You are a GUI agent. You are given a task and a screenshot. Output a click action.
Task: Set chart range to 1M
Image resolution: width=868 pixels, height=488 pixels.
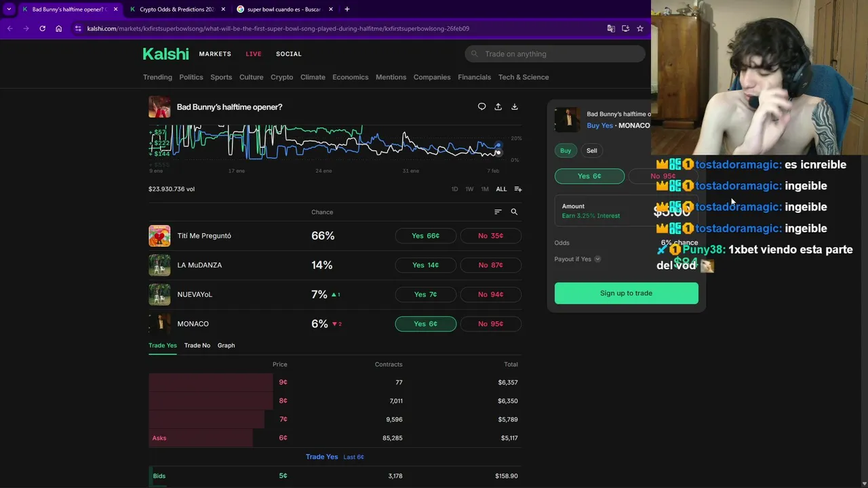tap(485, 189)
